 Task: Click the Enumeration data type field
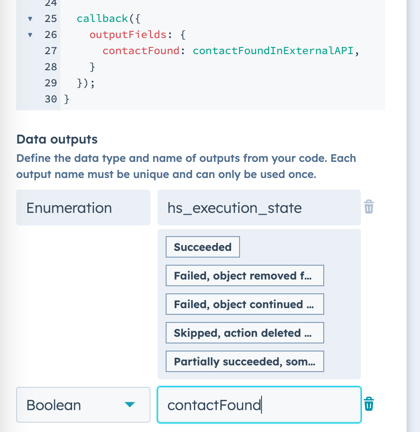83,208
